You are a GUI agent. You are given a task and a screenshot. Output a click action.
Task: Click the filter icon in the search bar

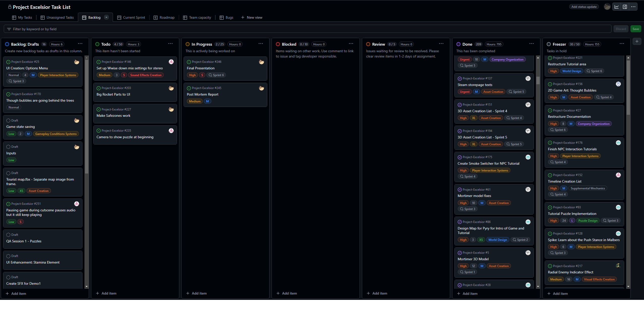pyautogui.click(x=9, y=29)
